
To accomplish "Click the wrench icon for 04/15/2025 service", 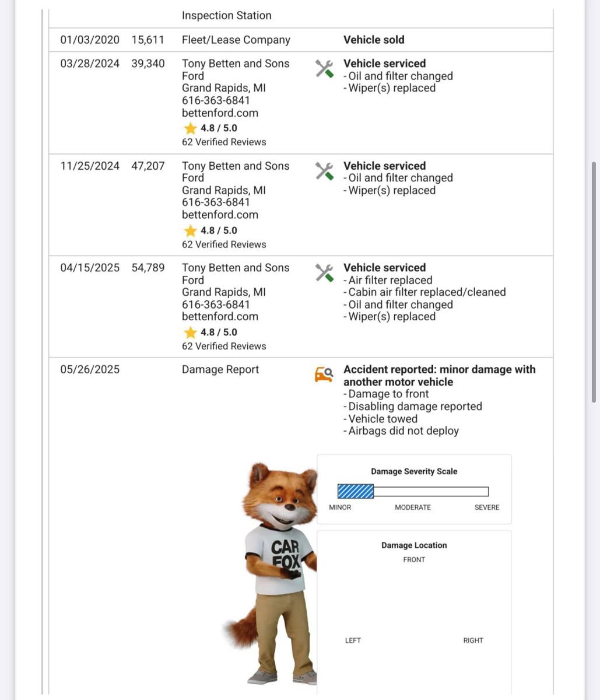I will pyautogui.click(x=324, y=273).
